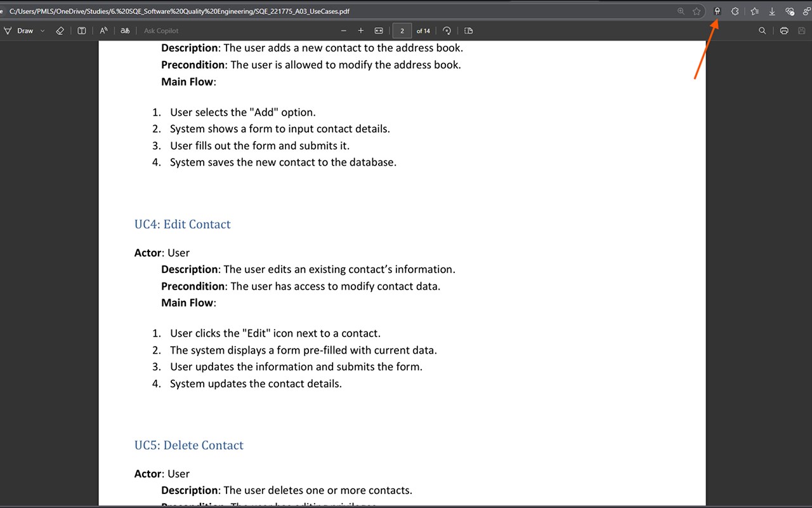This screenshot has height=508, width=812.
Task: Open the Downloads icon in browser toolbar
Action: 772,11
